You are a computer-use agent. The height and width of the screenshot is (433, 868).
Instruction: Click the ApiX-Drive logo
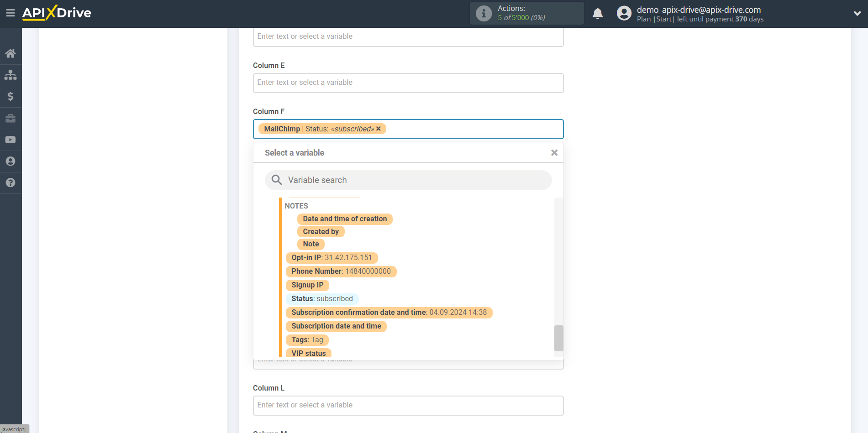(x=57, y=13)
